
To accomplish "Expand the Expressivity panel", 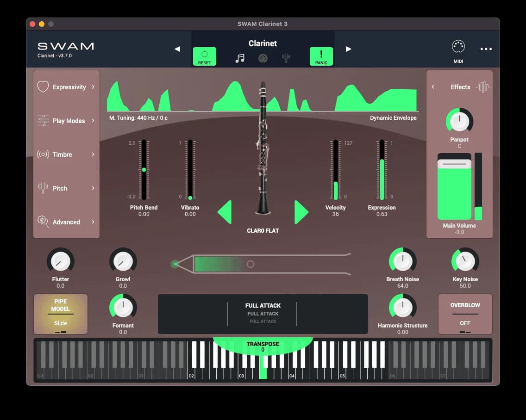I will coord(66,87).
